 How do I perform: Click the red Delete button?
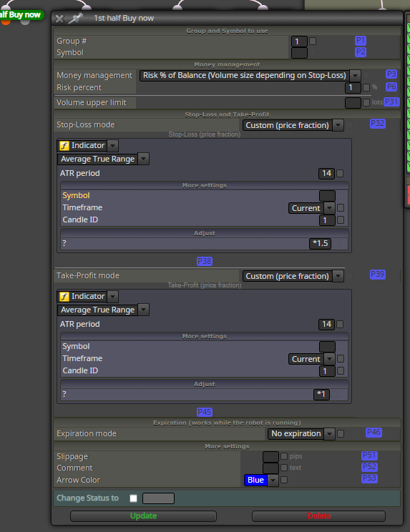(318, 516)
